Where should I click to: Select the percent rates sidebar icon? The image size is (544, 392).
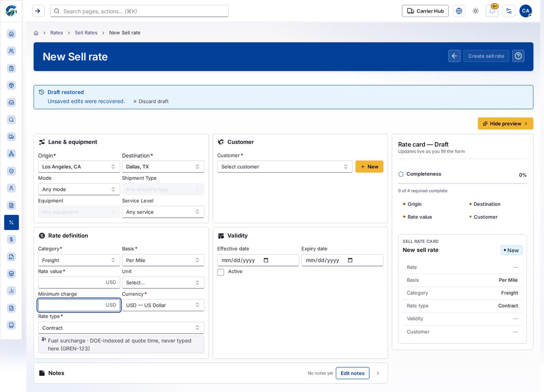point(11,222)
